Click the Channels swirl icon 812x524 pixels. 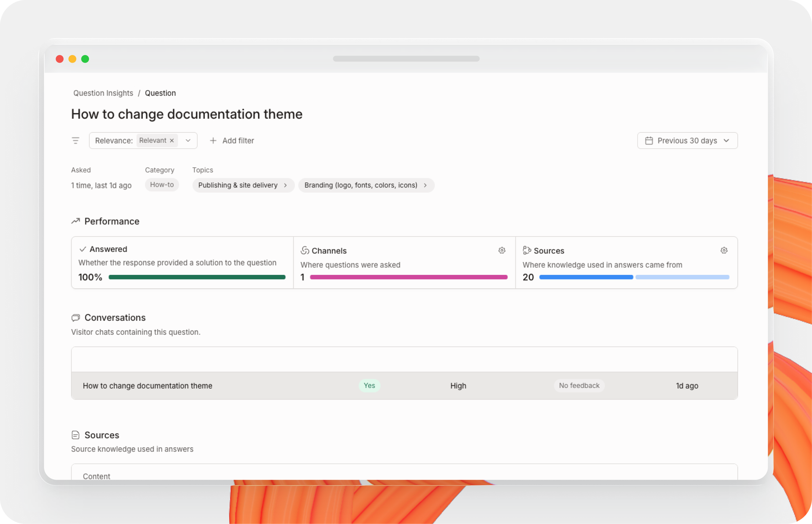pyautogui.click(x=305, y=250)
